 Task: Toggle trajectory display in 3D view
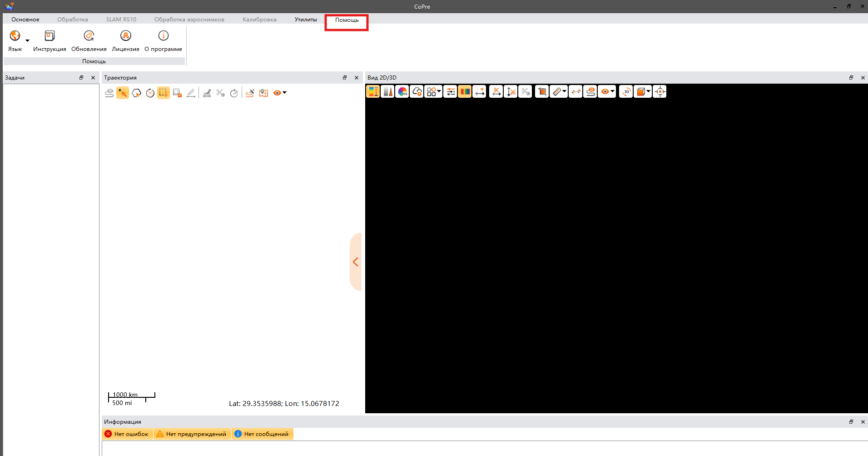point(590,91)
